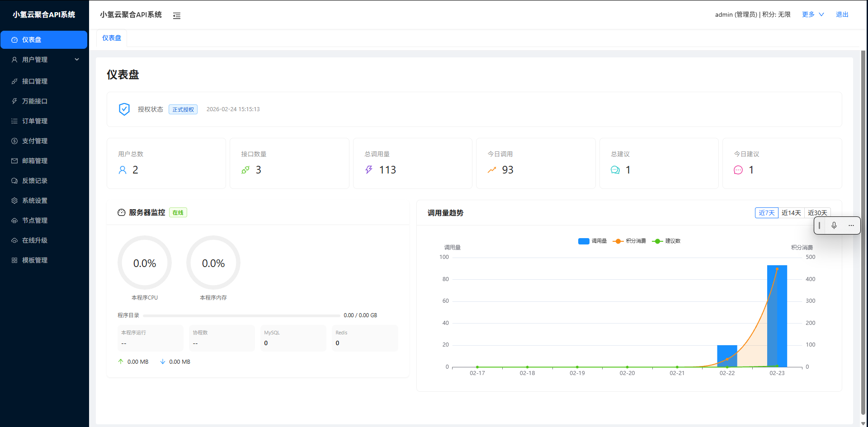Switch chart range to 近30天
Viewport: 868px width, 427px height.
pyautogui.click(x=817, y=212)
